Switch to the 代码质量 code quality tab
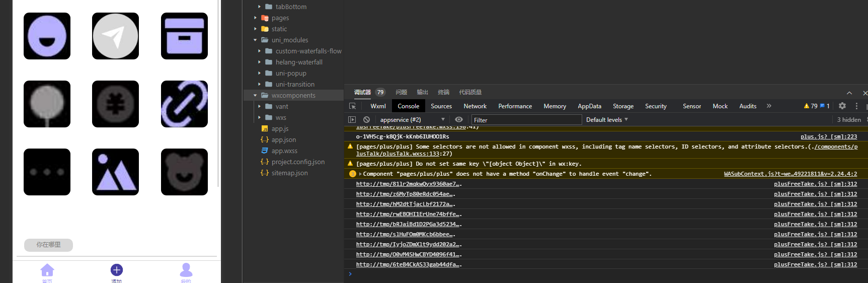This screenshot has width=868, height=283. point(470,92)
